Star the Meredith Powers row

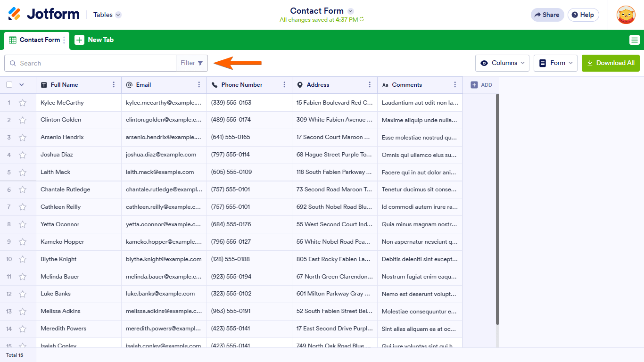23,329
